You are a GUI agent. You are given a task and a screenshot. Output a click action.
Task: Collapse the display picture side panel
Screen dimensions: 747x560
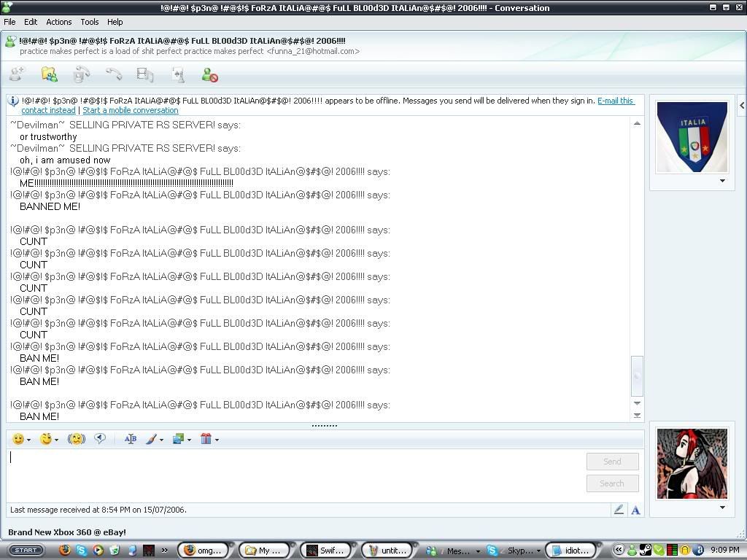741,106
